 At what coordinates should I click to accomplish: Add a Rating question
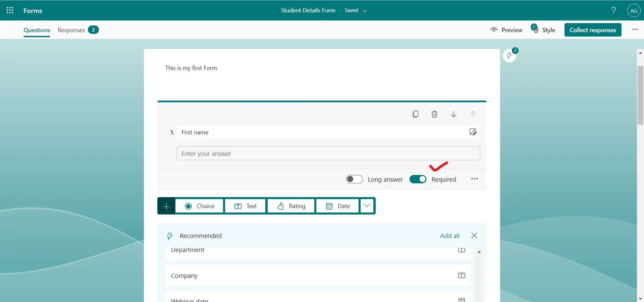(291, 206)
